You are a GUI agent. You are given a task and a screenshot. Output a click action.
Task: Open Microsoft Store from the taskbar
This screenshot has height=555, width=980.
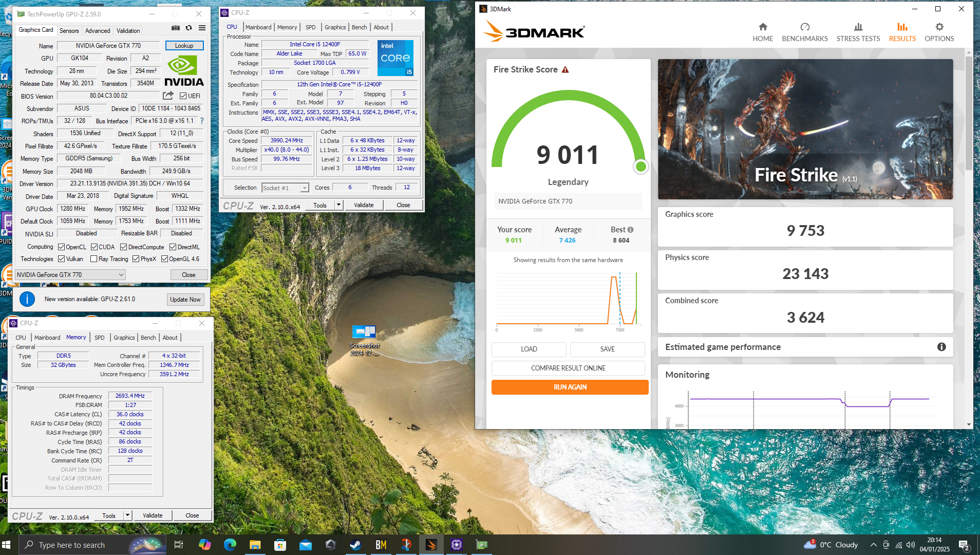tap(280, 545)
